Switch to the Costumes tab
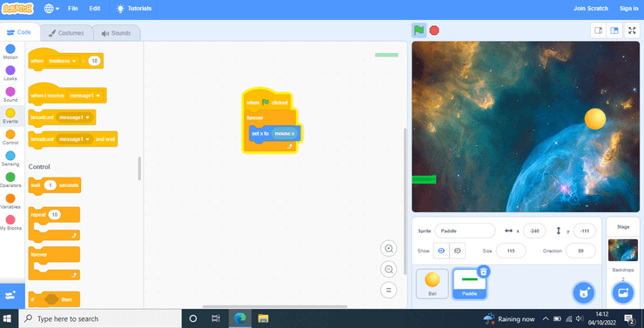This screenshot has height=328, width=644. pos(66,33)
